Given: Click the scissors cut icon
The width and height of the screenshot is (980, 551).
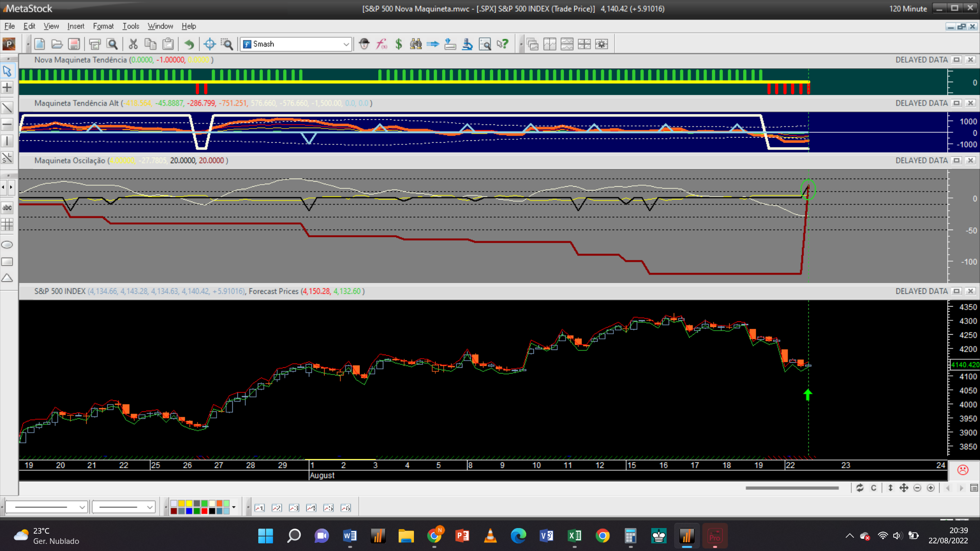Looking at the screenshot, I should (x=133, y=44).
